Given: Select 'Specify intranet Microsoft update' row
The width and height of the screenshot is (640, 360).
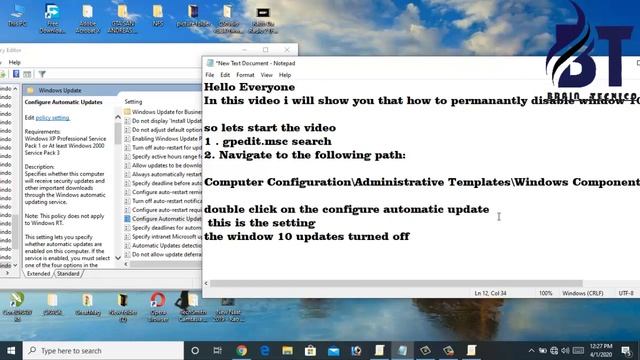Looking at the screenshot, I should click(163, 237).
